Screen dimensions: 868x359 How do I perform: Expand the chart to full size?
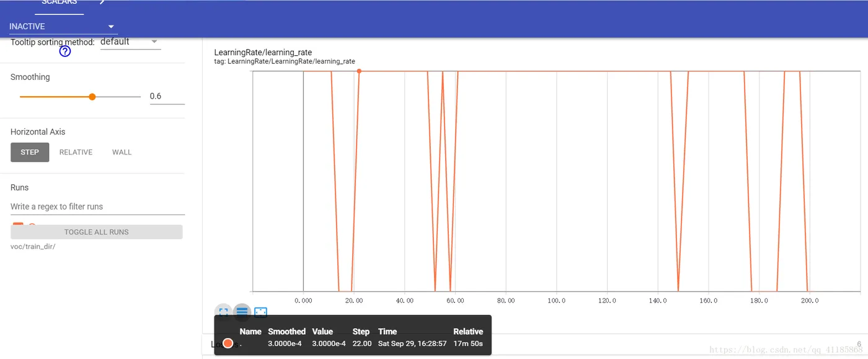click(223, 312)
